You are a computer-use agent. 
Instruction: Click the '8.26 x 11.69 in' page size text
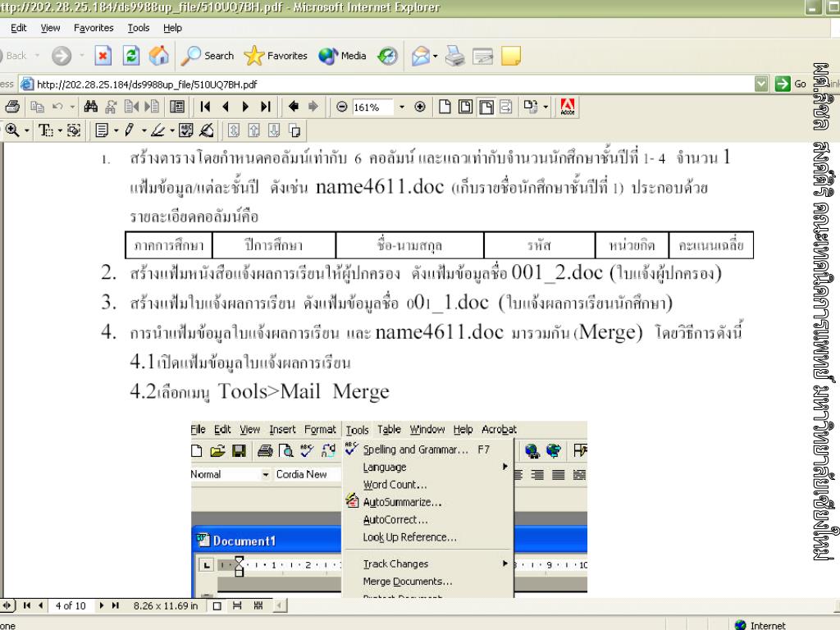[166, 606]
